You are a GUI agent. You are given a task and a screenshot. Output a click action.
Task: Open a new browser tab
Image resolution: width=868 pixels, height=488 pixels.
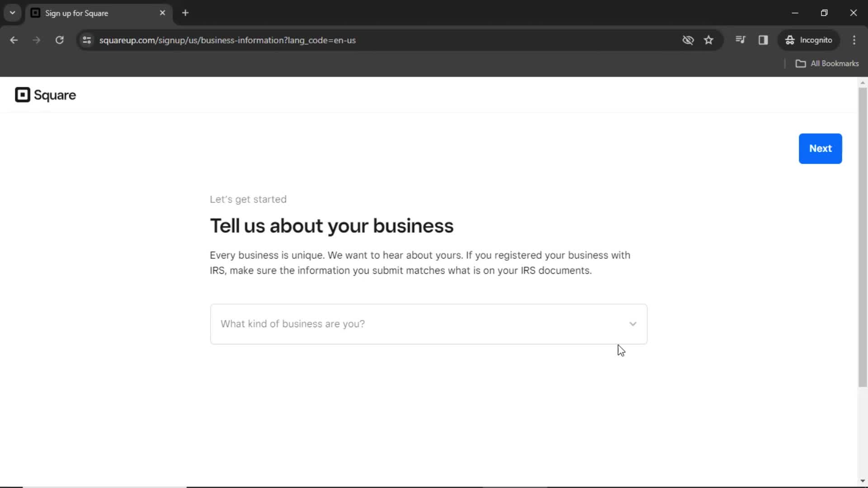(x=185, y=13)
